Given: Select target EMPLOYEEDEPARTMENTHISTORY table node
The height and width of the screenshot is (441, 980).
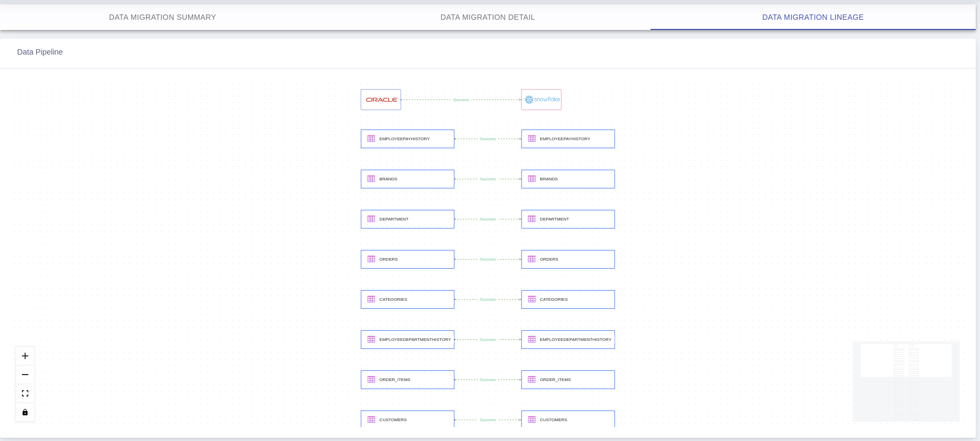Looking at the screenshot, I should coord(568,339).
